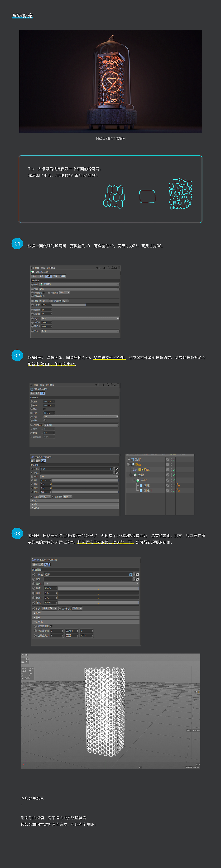Click the search magnifier in 矩形对象 panel header
221x868 pixels.
(108, 385)
